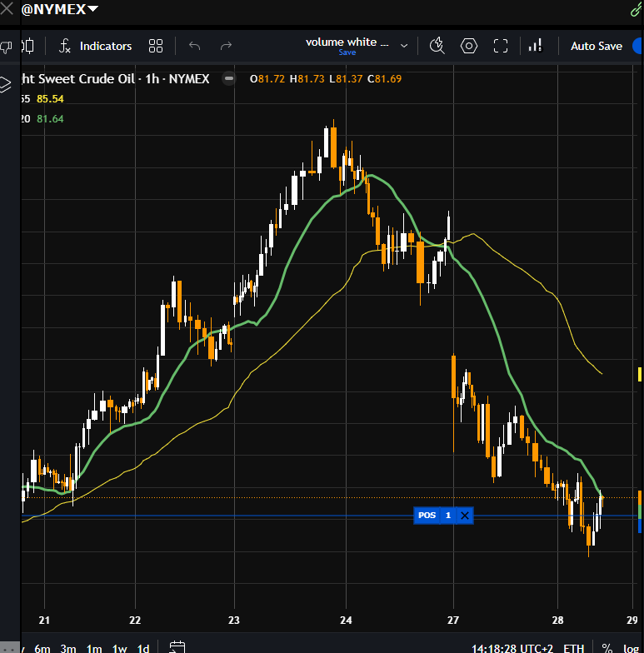Undo the last chart action
The image size is (644, 653).
tap(195, 46)
